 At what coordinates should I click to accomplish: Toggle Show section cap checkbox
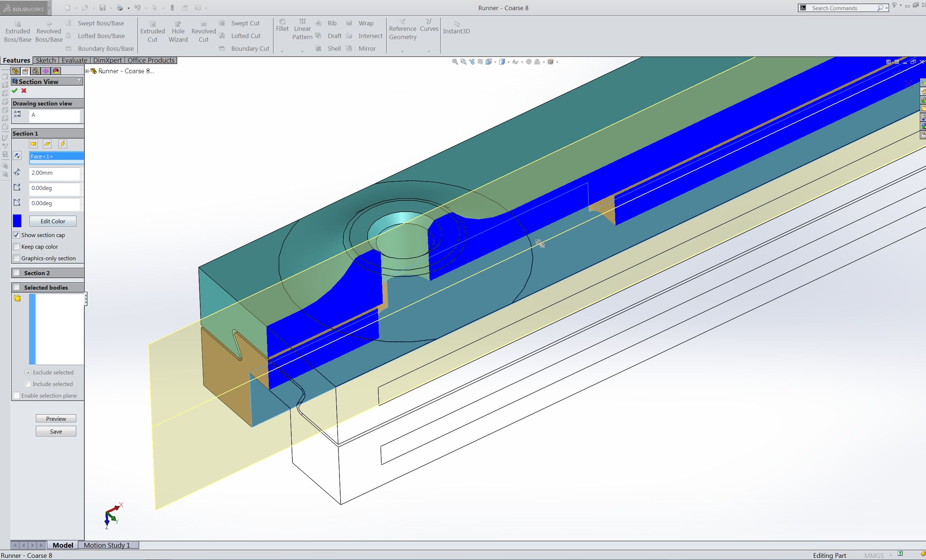pos(16,235)
